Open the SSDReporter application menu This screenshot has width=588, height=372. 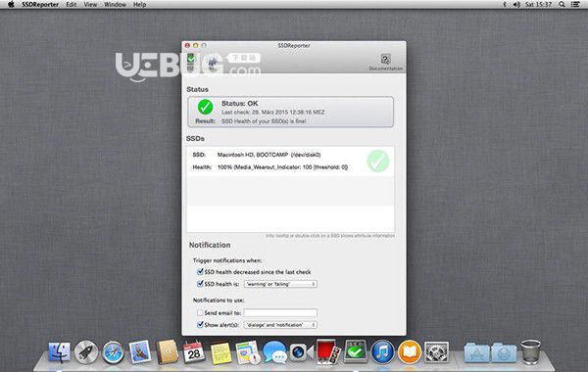[40, 5]
